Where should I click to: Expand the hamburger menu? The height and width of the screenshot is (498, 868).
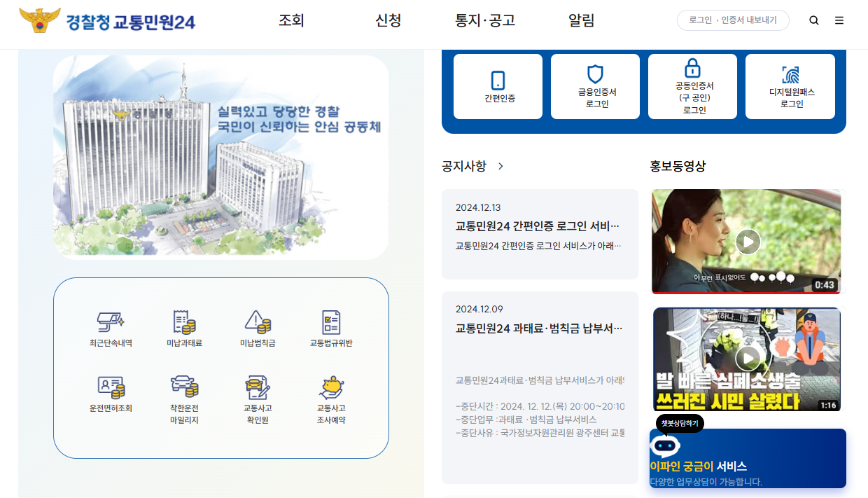coord(839,20)
